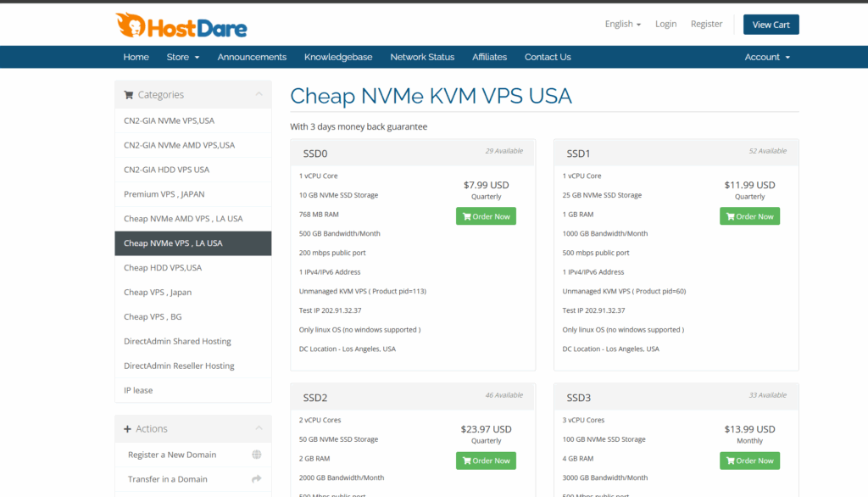Screen dimensions: 868x497
Task: Click the Register link
Action: point(706,24)
